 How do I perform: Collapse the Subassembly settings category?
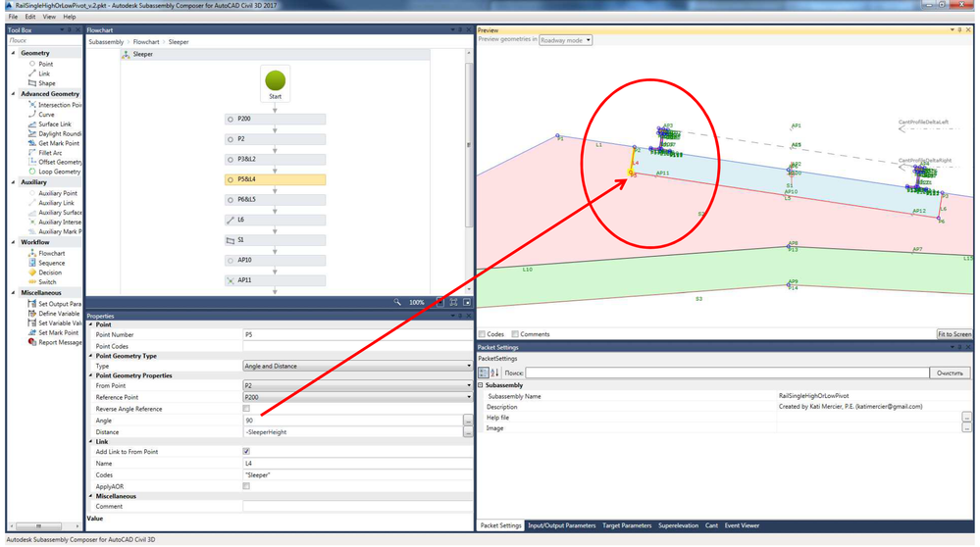point(481,386)
